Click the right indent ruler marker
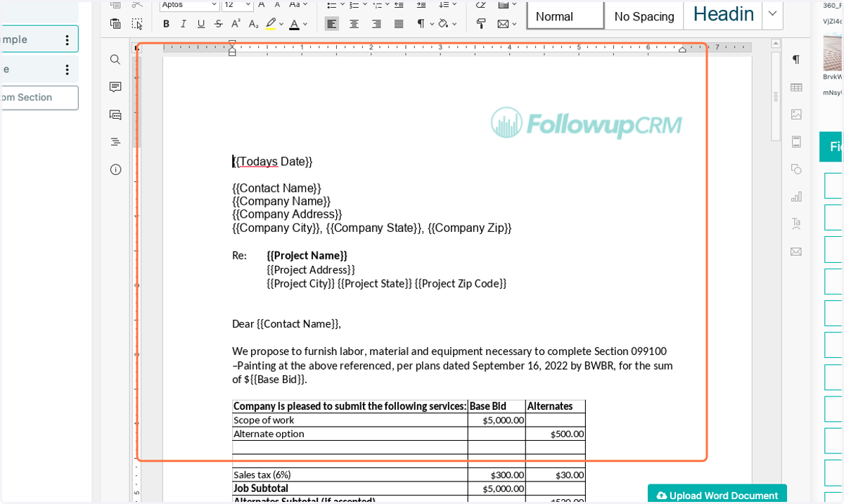This screenshot has width=844, height=504. coord(682,49)
